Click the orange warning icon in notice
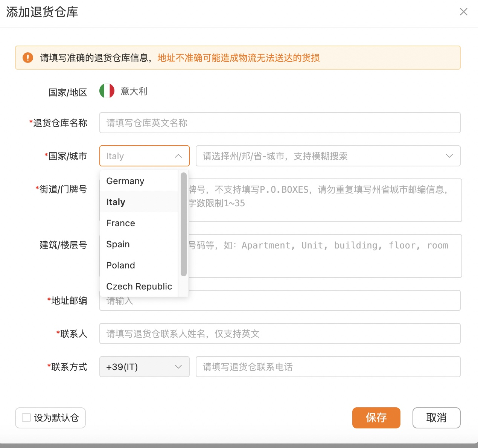 tap(28, 58)
